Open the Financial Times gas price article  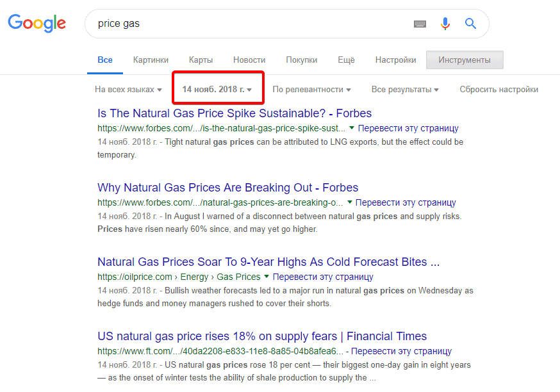click(x=261, y=336)
